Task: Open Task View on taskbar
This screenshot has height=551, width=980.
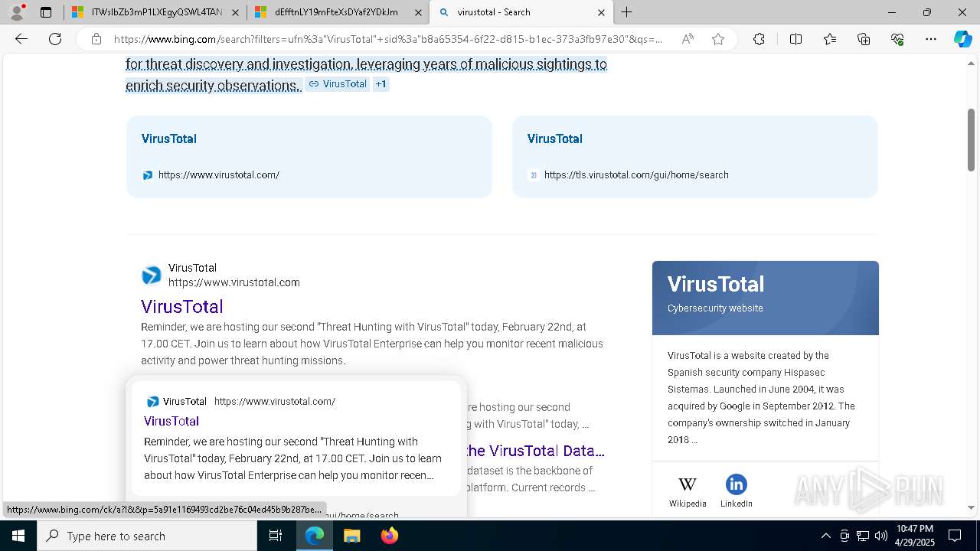Action: [276, 536]
